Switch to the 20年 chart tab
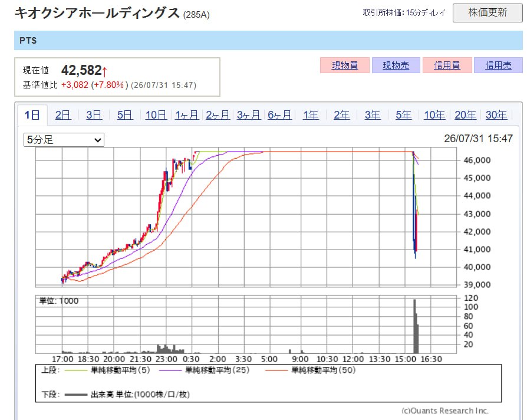Screen dimensions: 527x420 (x=465, y=115)
